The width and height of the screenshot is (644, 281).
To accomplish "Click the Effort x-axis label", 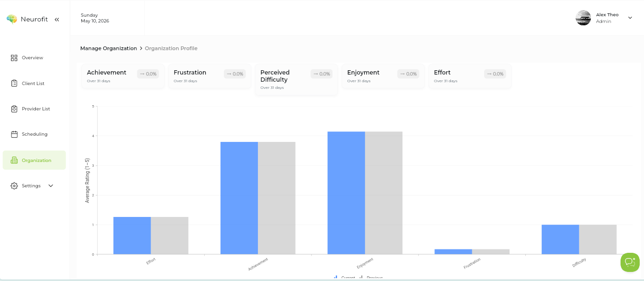I will [x=151, y=261].
